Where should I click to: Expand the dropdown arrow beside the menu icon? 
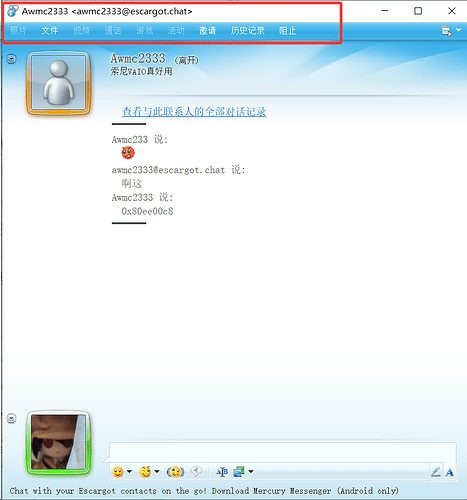click(459, 30)
